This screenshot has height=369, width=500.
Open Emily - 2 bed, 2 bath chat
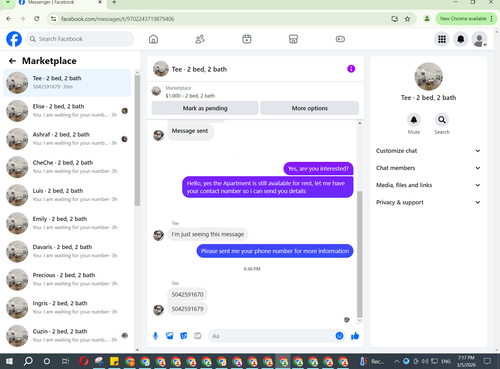[67, 223]
